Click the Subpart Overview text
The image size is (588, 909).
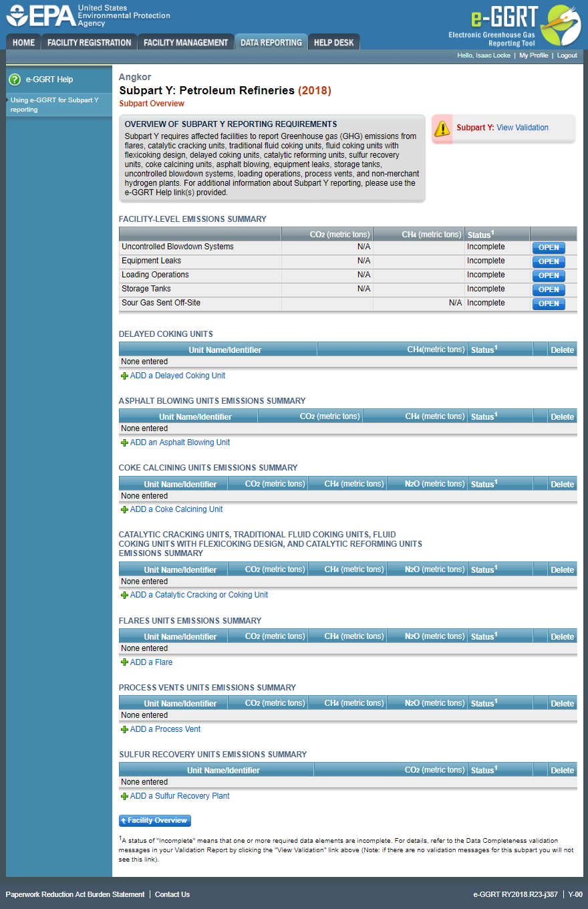pyautogui.click(x=152, y=104)
